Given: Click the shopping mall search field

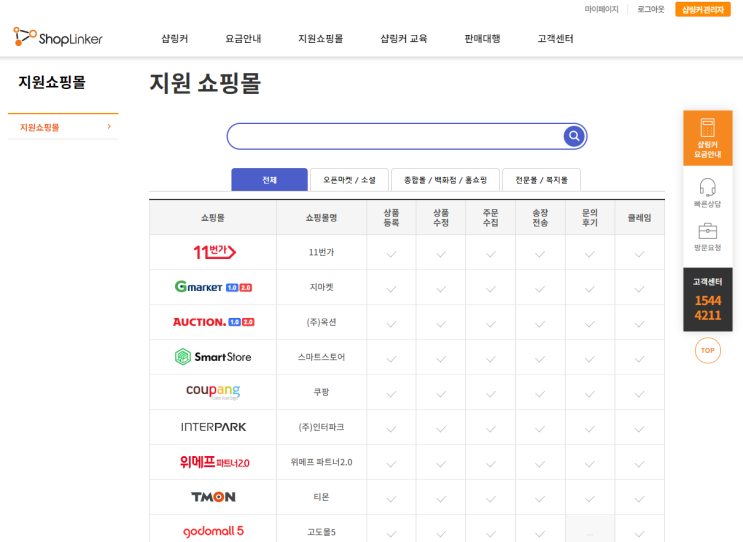Looking at the screenshot, I should pos(396,136).
